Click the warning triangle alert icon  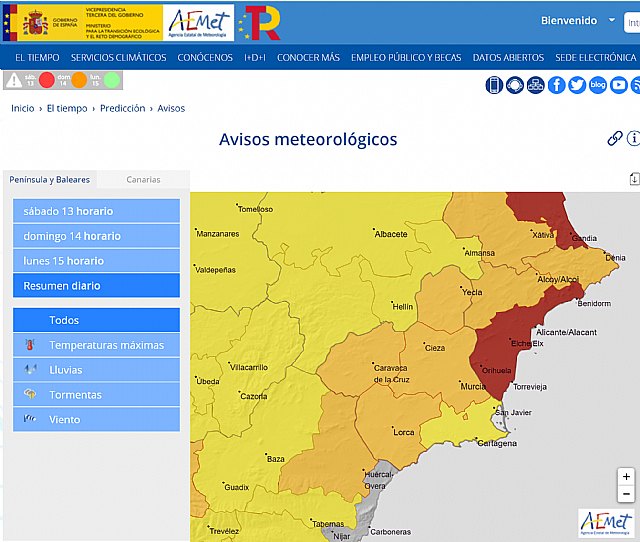point(13,80)
